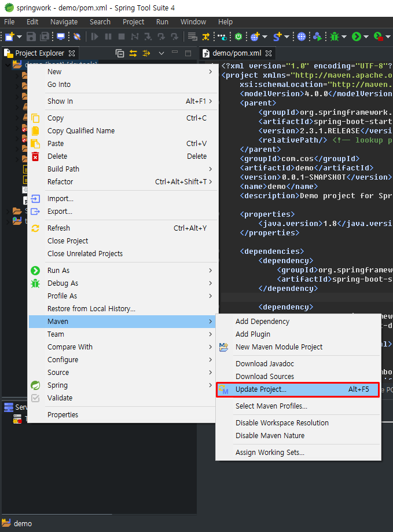Open the File menu
Image resolution: width=393 pixels, height=532 pixels.
click(x=9, y=21)
